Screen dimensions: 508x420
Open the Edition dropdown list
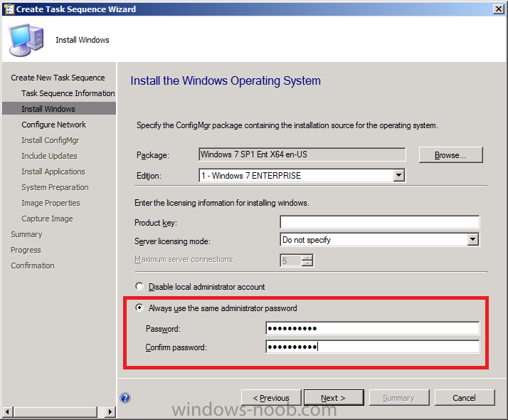398,176
